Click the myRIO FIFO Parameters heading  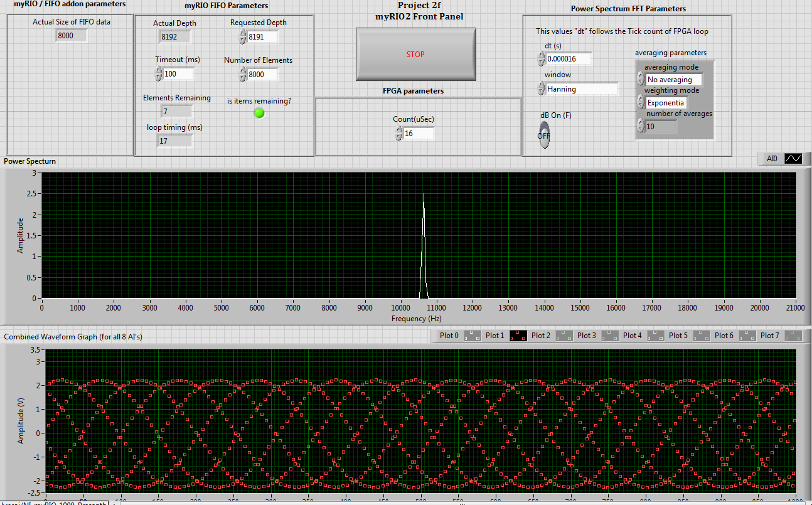227,6
